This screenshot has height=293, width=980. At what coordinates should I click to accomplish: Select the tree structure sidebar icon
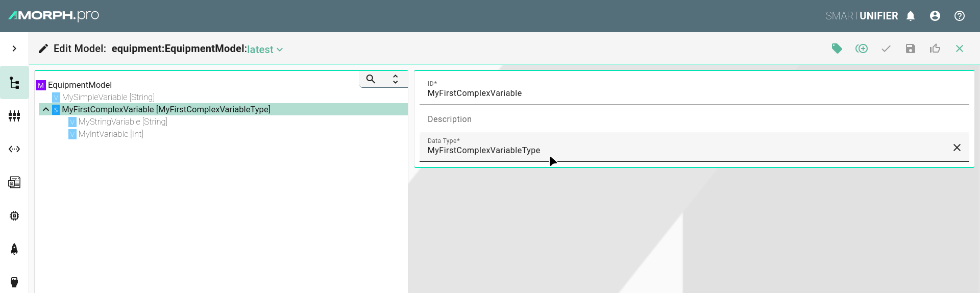[14, 83]
